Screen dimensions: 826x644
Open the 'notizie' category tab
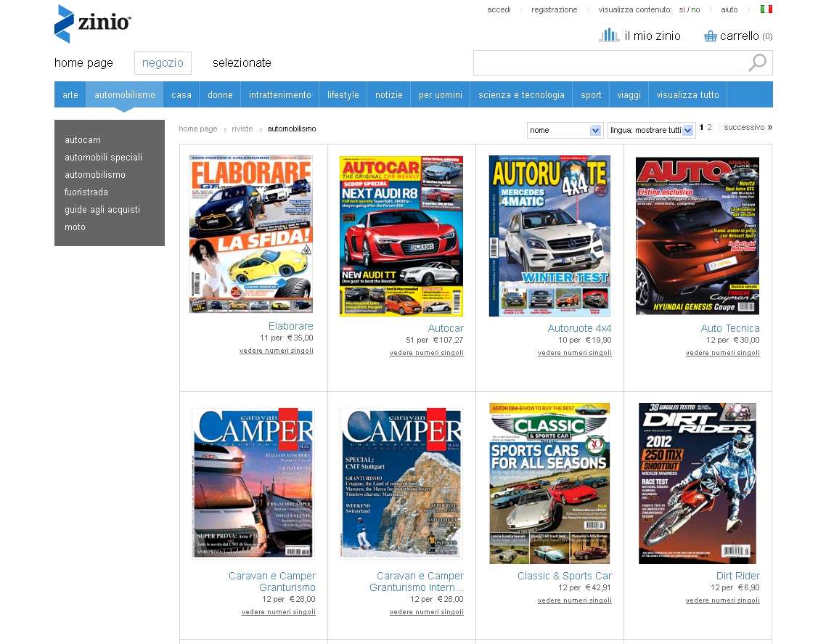pyautogui.click(x=389, y=95)
